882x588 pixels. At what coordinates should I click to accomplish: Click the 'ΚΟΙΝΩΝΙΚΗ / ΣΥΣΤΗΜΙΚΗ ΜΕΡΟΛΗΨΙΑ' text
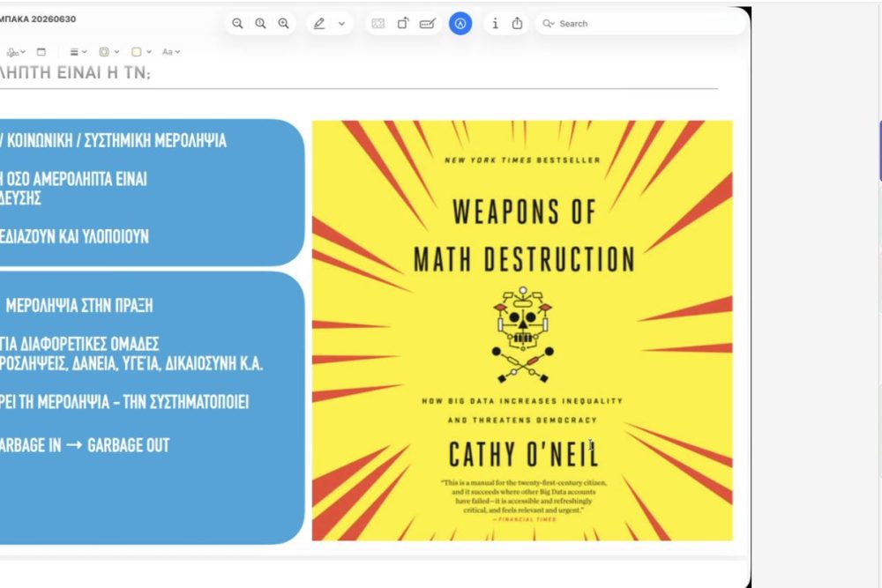pyautogui.click(x=117, y=140)
